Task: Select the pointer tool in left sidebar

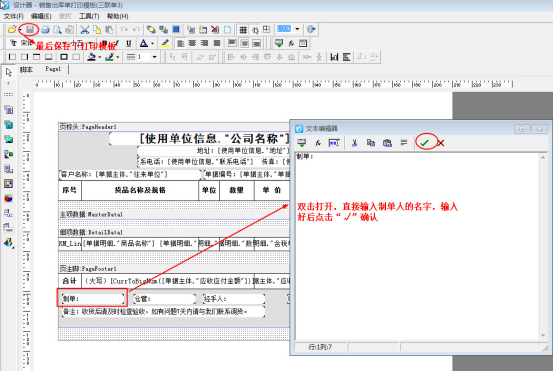Action: click(9, 72)
